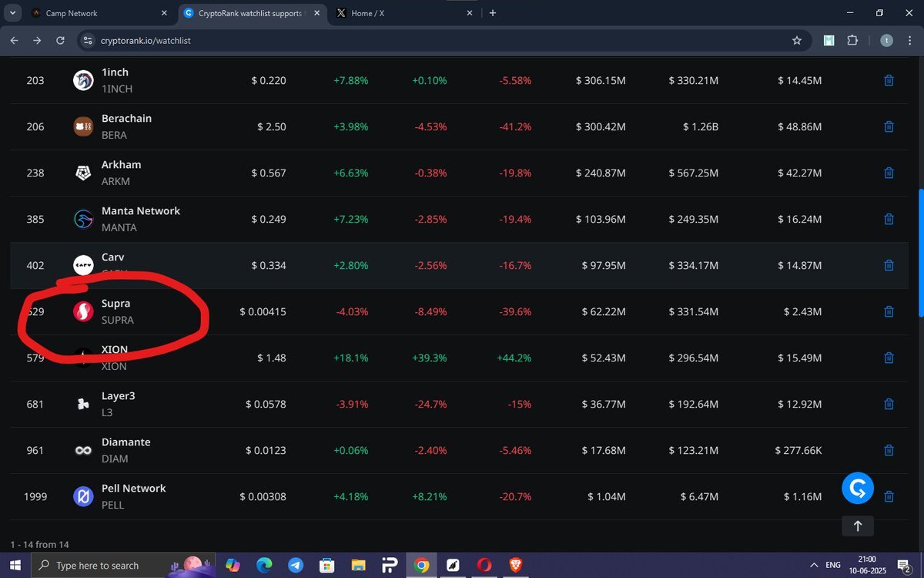Remove Berachain using its trash icon
924x578 pixels.
click(889, 126)
